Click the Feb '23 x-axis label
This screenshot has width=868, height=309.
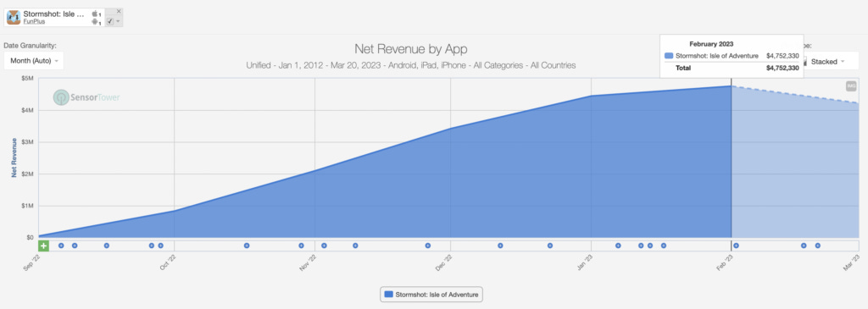[x=726, y=263]
